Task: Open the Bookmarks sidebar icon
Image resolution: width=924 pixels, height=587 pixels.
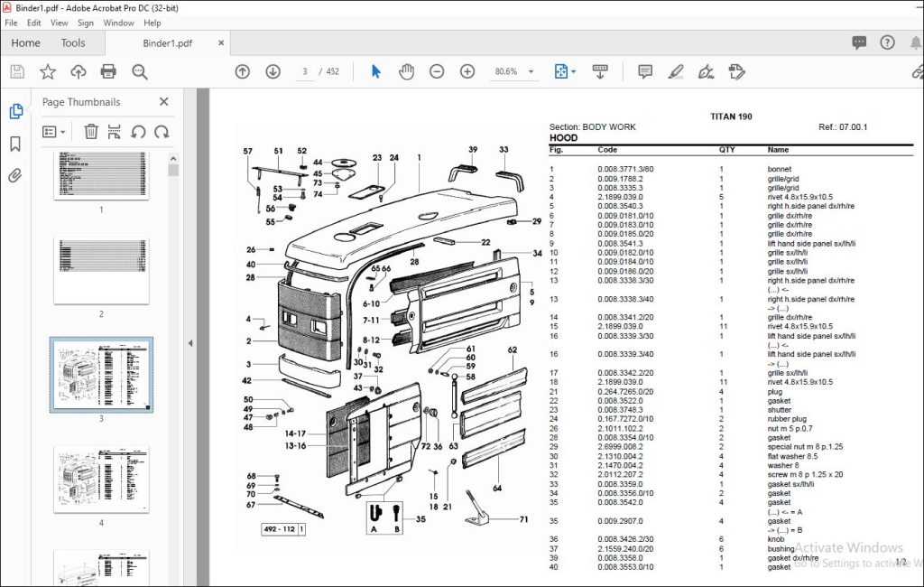Action: [x=15, y=144]
